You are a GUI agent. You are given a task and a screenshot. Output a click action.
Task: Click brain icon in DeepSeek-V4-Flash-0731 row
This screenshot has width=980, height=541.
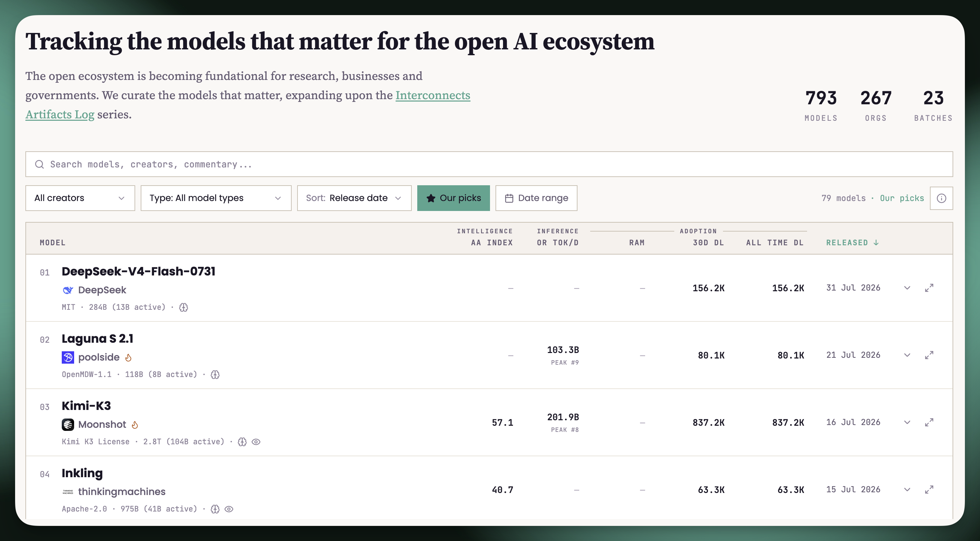coord(184,307)
